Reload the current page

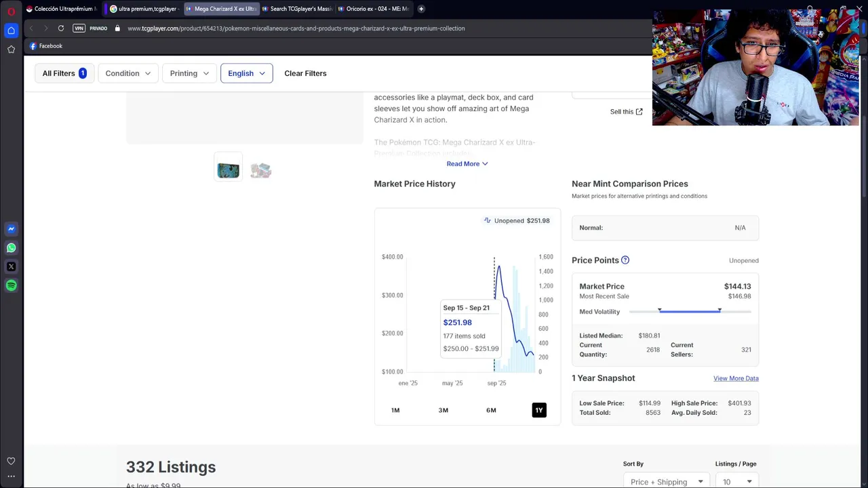point(61,28)
